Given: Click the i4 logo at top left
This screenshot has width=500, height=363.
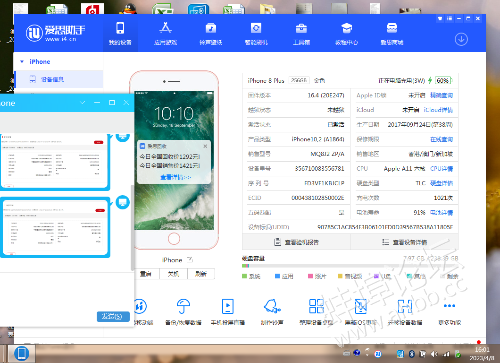Looking at the screenshot, I should coord(34,33).
